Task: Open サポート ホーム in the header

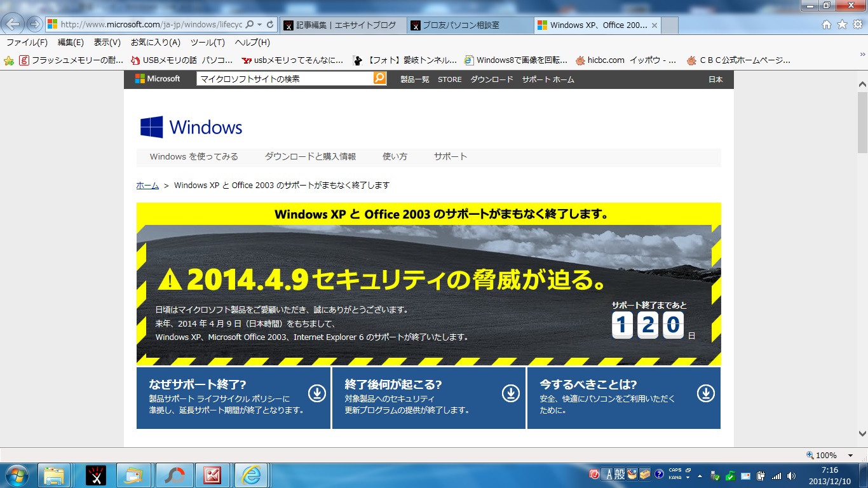Action: click(548, 79)
